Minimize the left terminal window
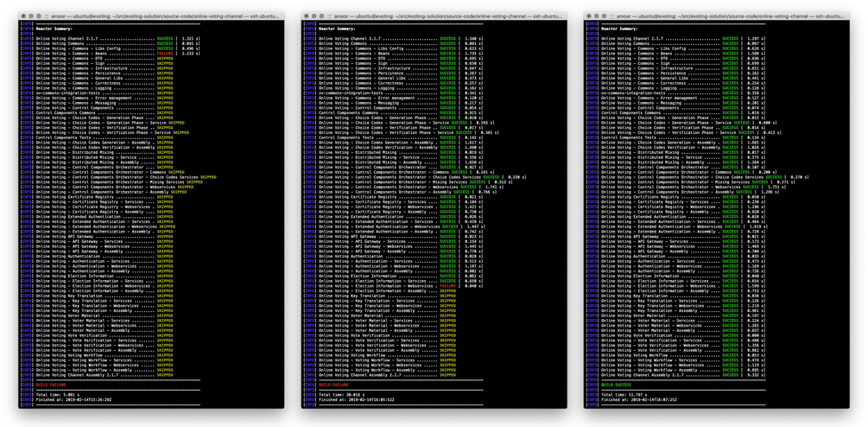The width and height of the screenshot is (868, 427). coord(33,16)
